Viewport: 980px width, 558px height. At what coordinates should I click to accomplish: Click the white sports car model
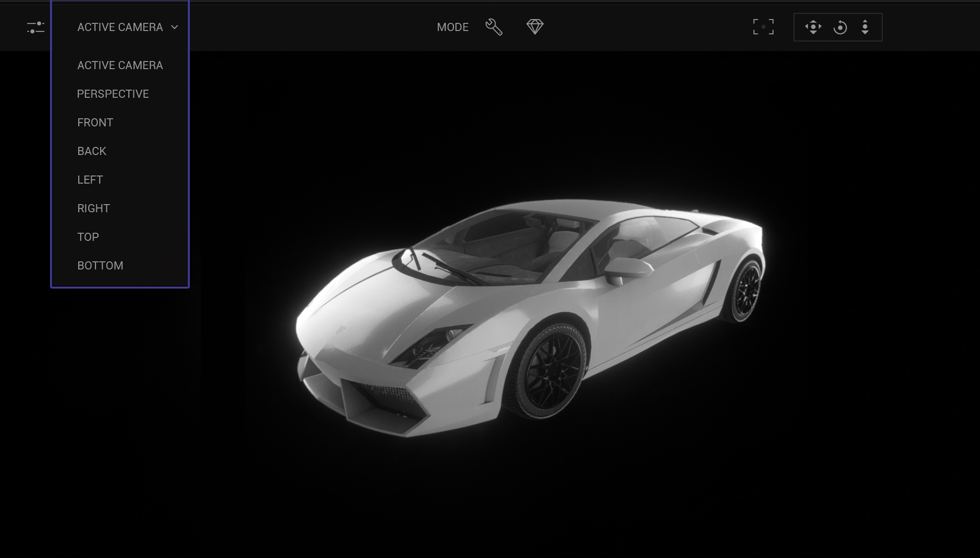point(529,317)
